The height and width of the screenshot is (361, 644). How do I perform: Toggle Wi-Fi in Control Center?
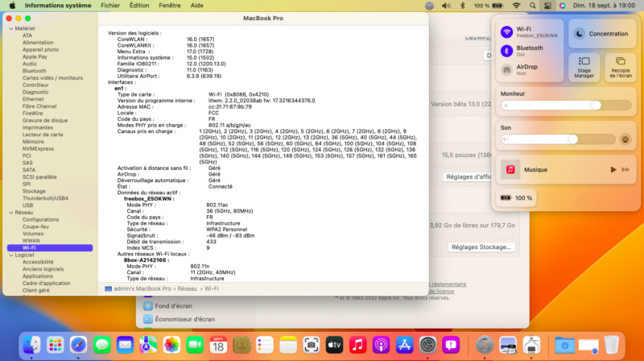(x=507, y=31)
